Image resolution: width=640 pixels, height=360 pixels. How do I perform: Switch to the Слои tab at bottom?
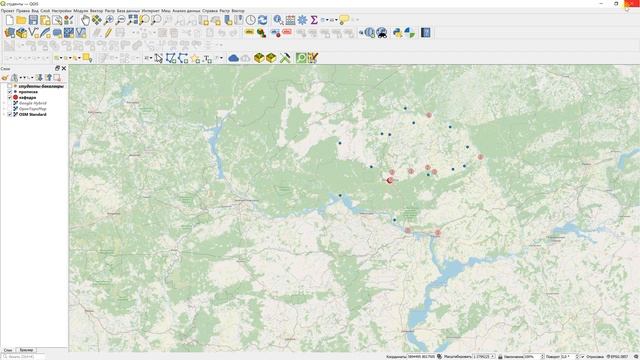(x=8, y=350)
